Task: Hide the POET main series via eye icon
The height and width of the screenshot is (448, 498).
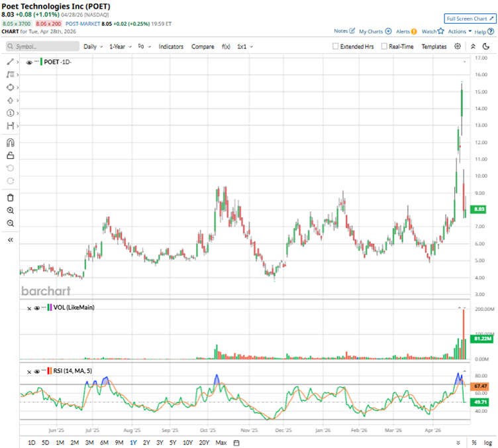Action: click(x=29, y=62)
